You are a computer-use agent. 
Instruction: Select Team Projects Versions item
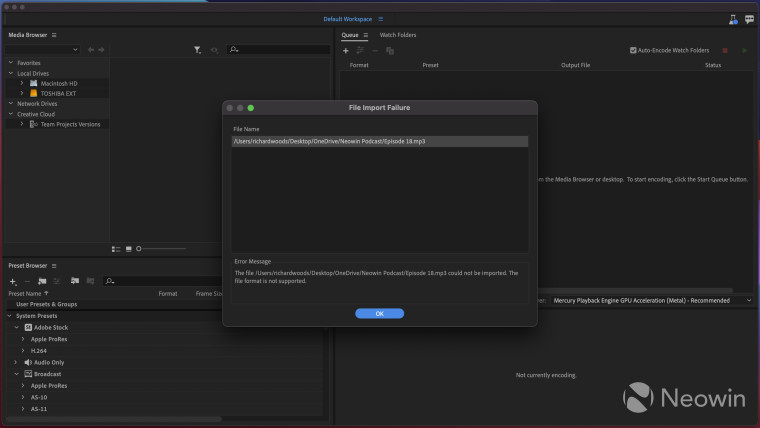(x=70, y=125)
